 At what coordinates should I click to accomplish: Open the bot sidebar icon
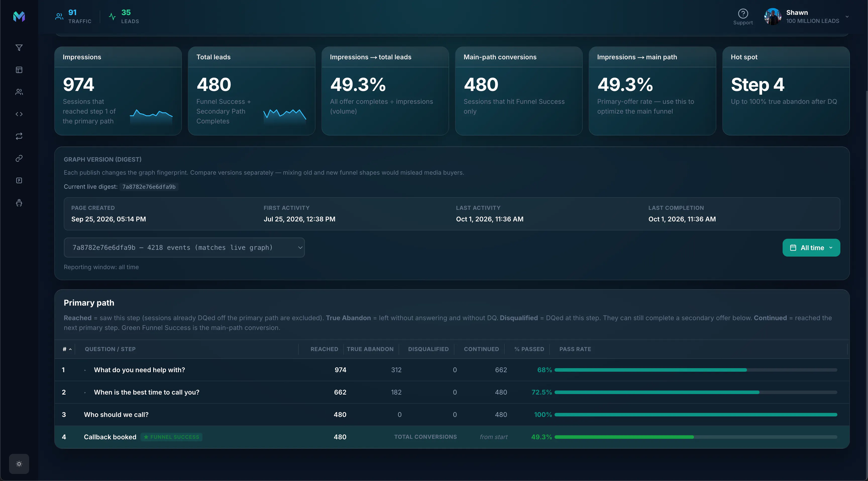pyautogui.click(x=19, y=203)
